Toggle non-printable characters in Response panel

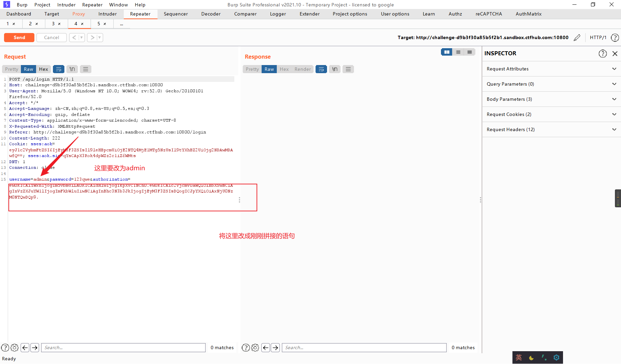335,69
